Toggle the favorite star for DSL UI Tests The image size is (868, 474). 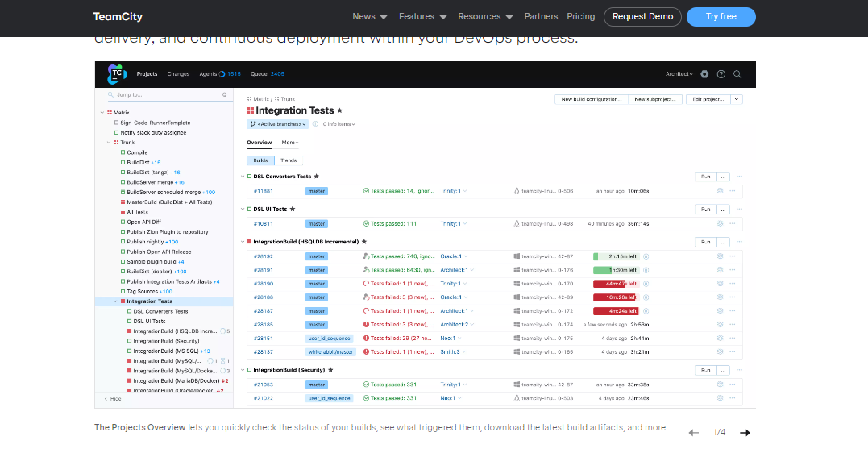click(x=293, y=210)
